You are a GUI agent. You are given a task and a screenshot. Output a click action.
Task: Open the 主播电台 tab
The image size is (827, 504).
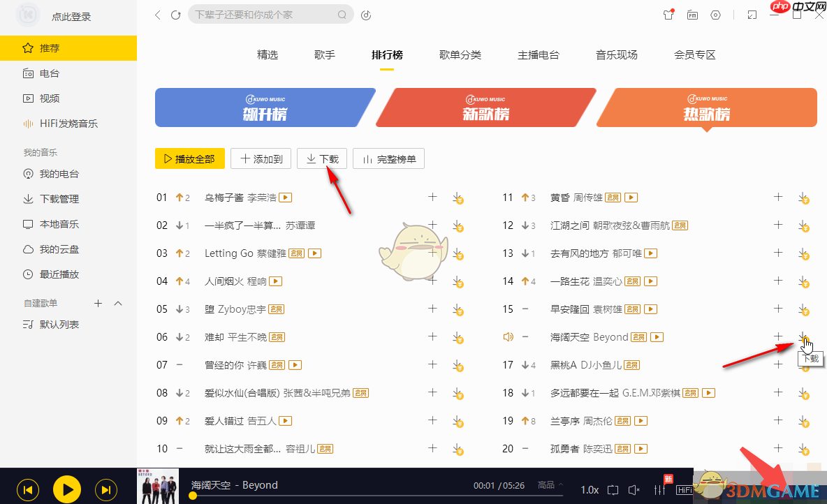[x=539, y=54]
